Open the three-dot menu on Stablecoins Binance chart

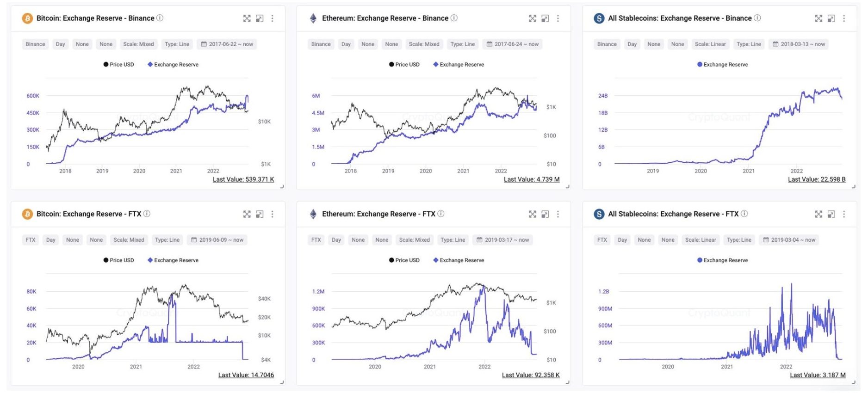(x=843, y=18)
